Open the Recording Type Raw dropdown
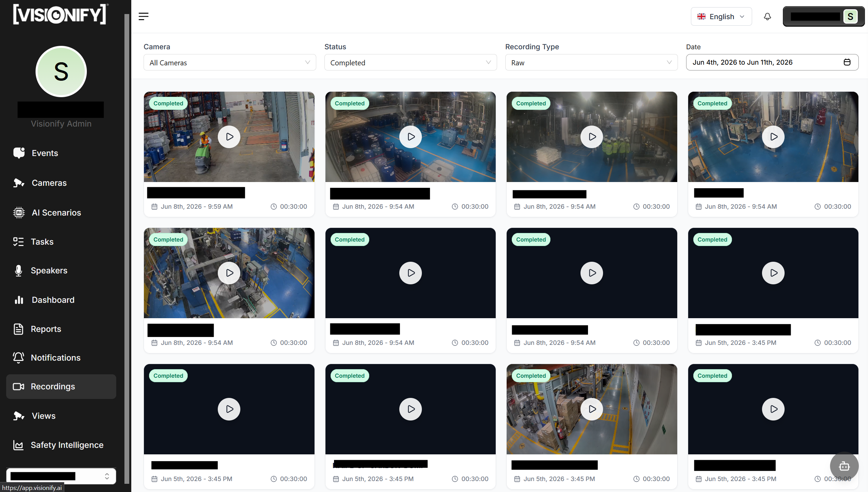Viewport: 868px width, 492px height. [x=591, y=62]
